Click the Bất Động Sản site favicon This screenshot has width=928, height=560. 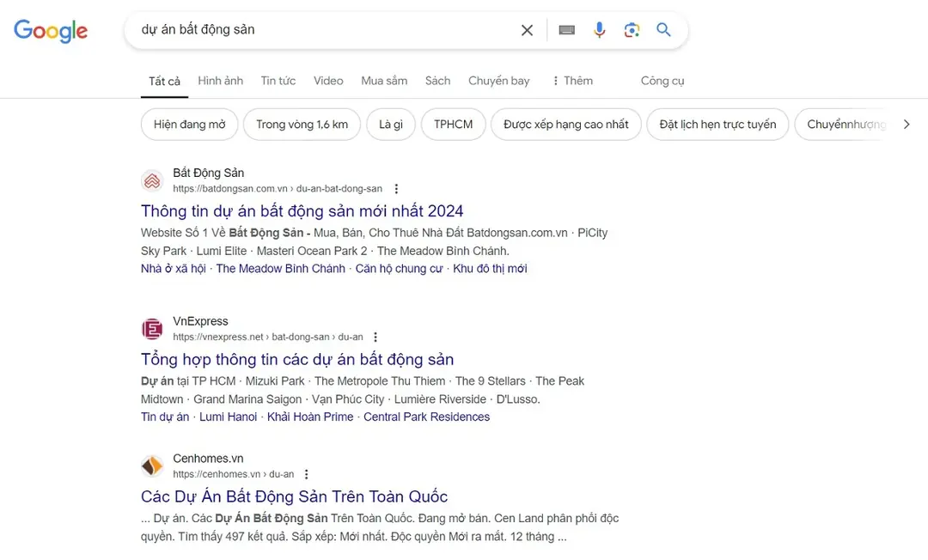152,180
